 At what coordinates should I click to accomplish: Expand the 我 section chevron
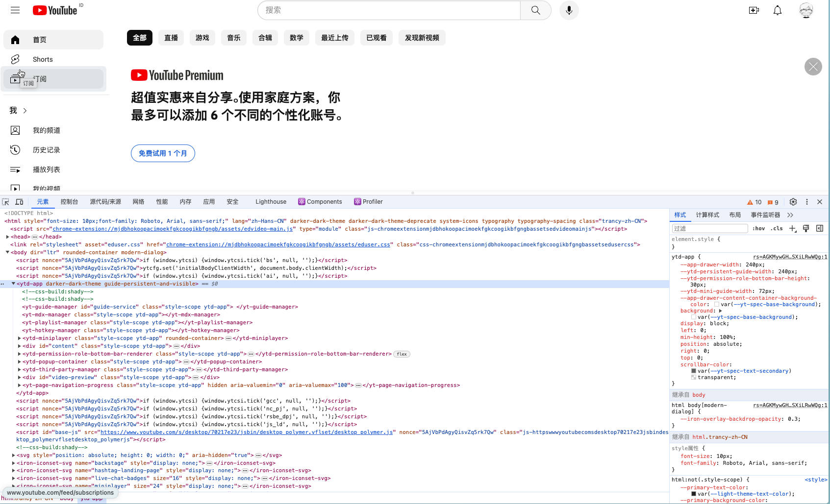click(x=25, y=111)
